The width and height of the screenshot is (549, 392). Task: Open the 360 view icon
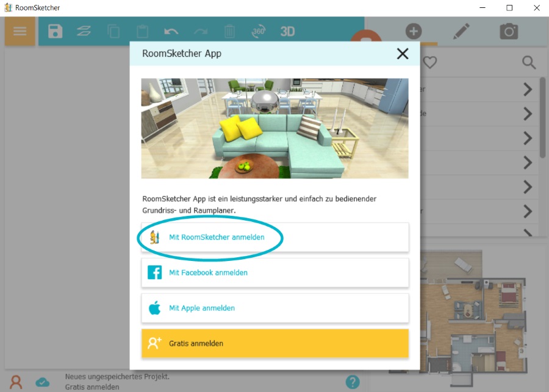click(x=259, y=32)
